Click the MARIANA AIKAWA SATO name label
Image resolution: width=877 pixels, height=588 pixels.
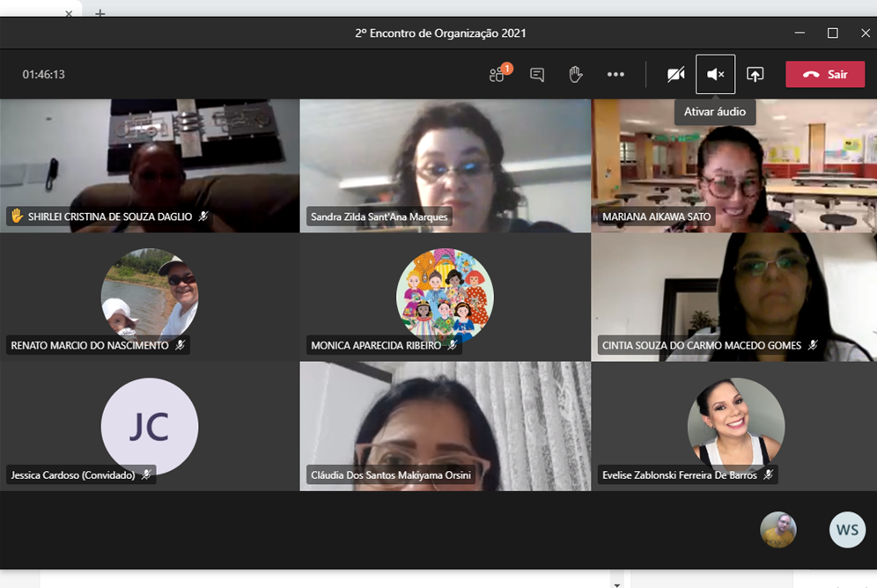coord(656,217)
